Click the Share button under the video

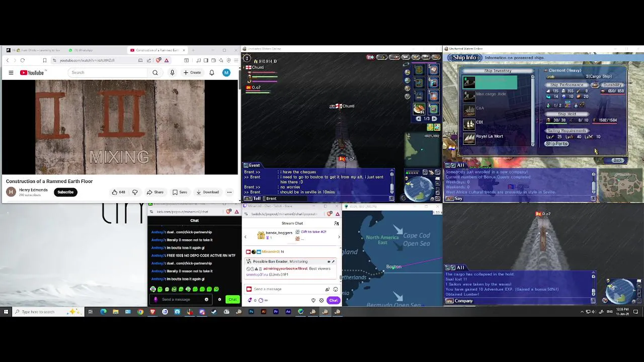pos(155,192)
